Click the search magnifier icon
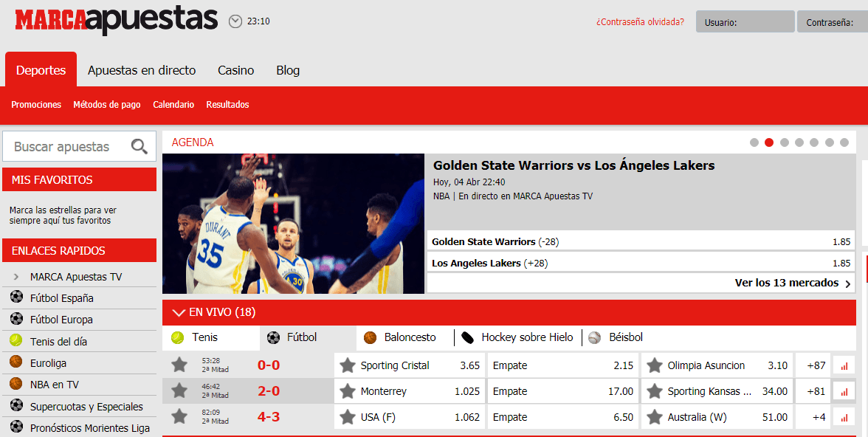This screenshot has height=437, width=868. click(x=139, y=147)
